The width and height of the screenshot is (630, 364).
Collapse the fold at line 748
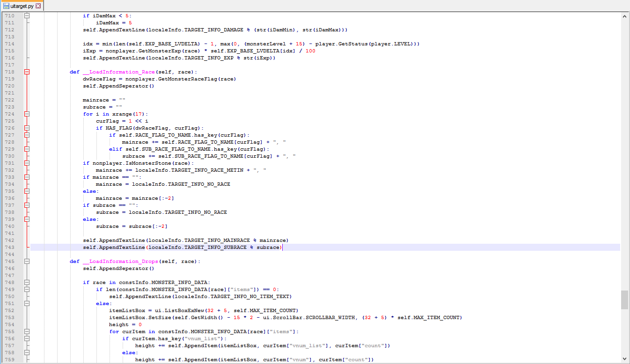tap(27, 283)
